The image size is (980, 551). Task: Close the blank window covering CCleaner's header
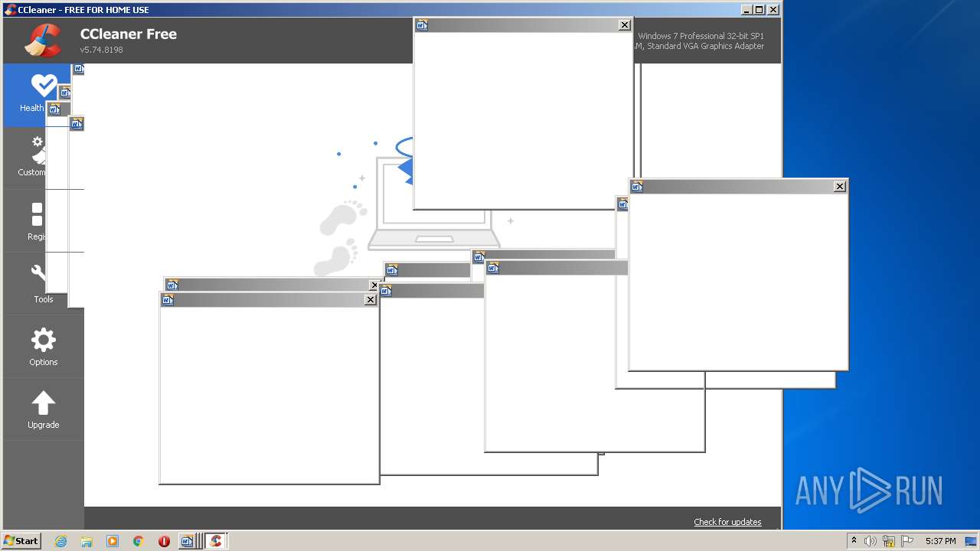click(x=625, y=25)
